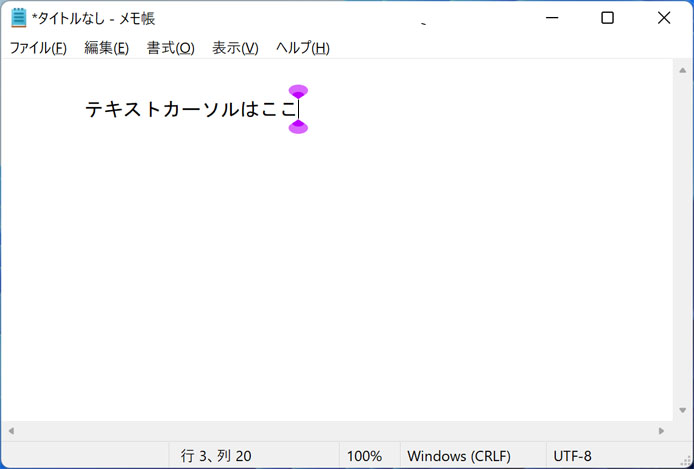
Task: Click the horizontal scrollbar right arrow
Action: click(661, 431)
